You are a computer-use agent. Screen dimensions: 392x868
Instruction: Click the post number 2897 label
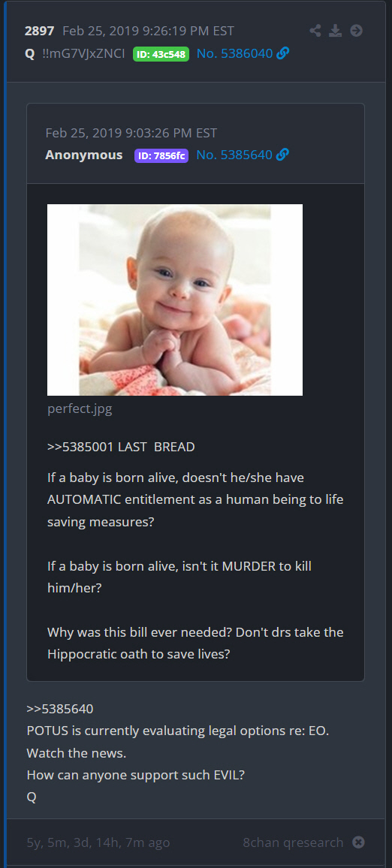click(39, 31)
